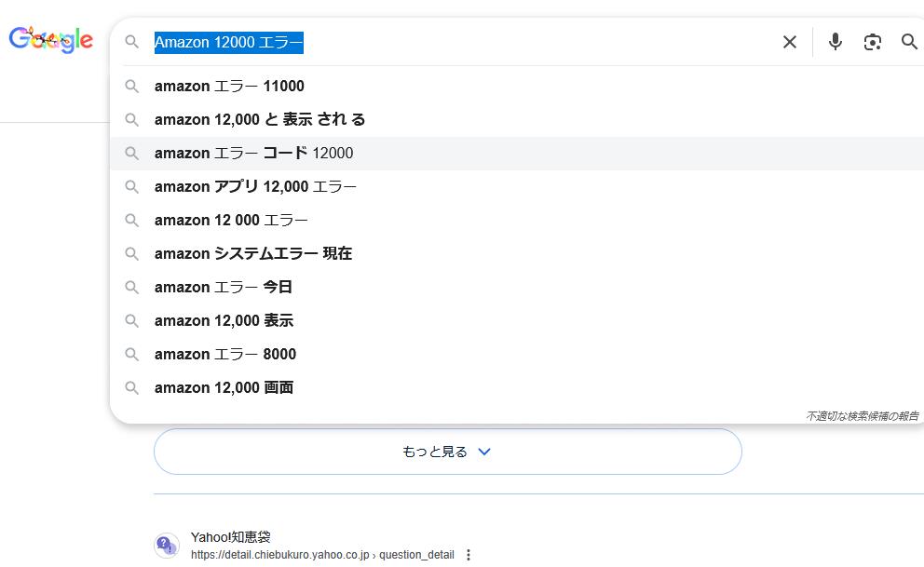Select suggestion 'amazon 12,000 と 表示 され る'
The height and width of the screenshot is (567, 924).
pos(261,119)
